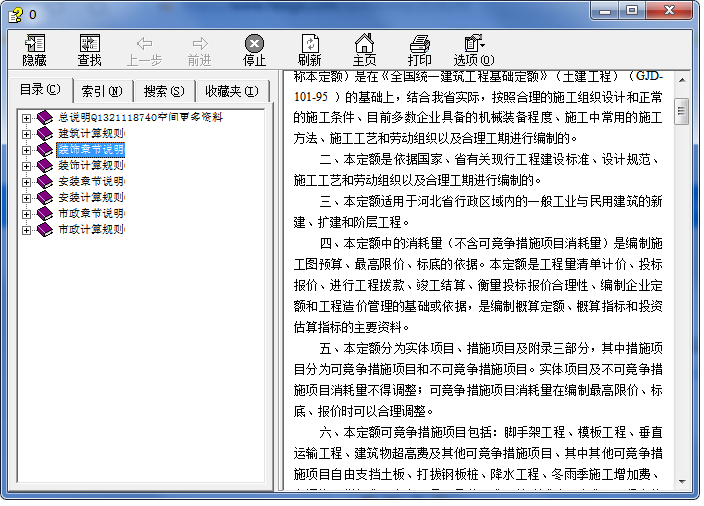Switch to the 目录 (Contents) tab
The width and height of the screenshot is (704, 506).
tap(40, 90)
